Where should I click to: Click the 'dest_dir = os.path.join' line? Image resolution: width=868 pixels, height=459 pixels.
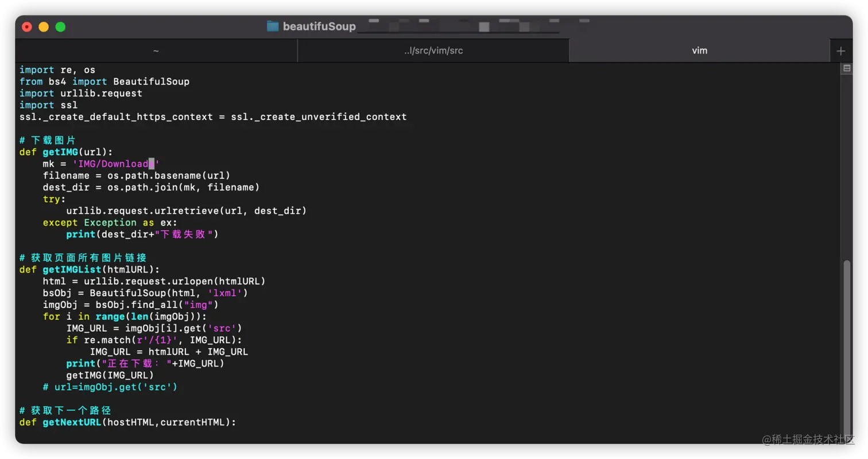coord(151,187)
